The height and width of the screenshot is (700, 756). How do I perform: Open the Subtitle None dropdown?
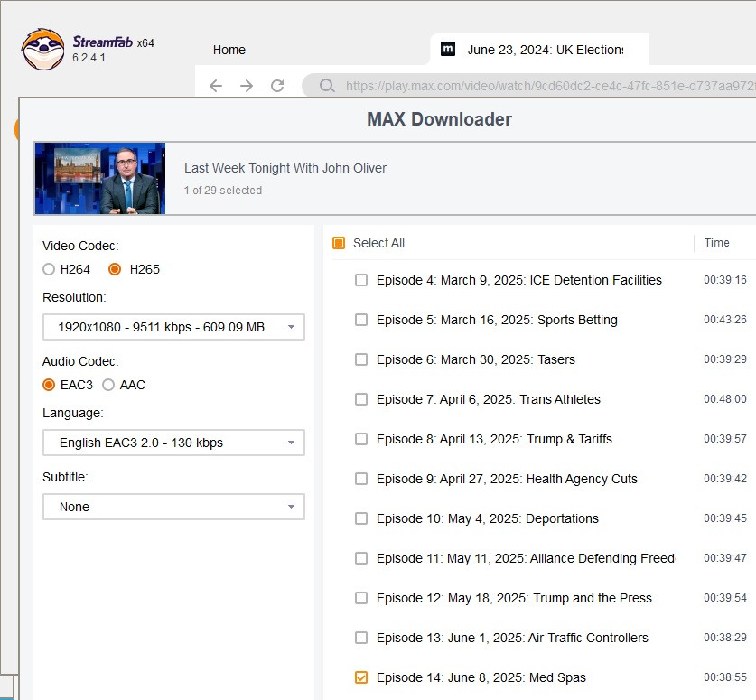coord(173,507)
